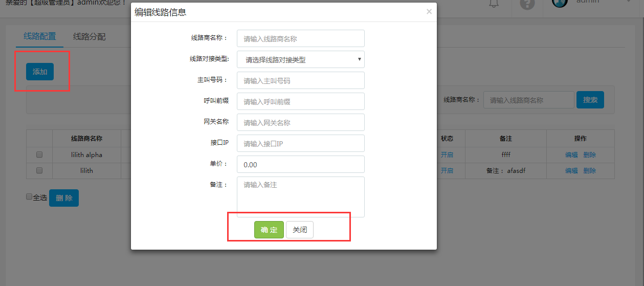644x286 pixels.
Task: Switch to the 线路配置 tab
Action: (x=40, y=36)
